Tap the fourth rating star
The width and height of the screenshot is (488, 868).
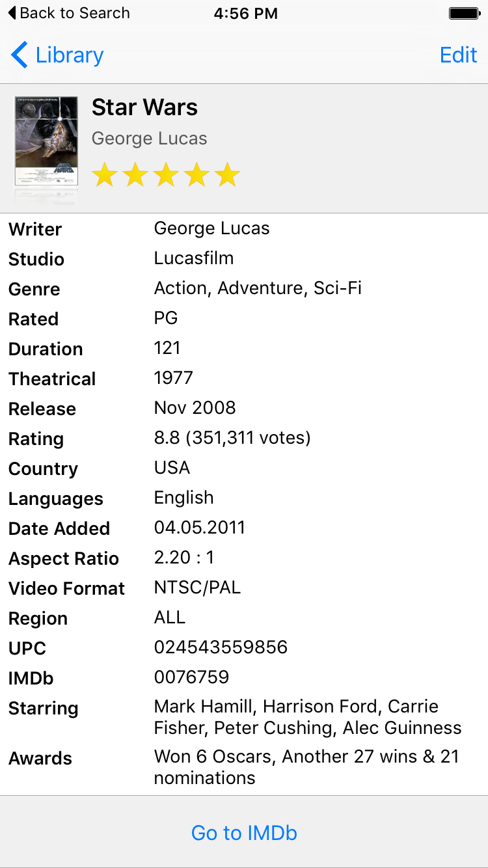click(197, 175)
